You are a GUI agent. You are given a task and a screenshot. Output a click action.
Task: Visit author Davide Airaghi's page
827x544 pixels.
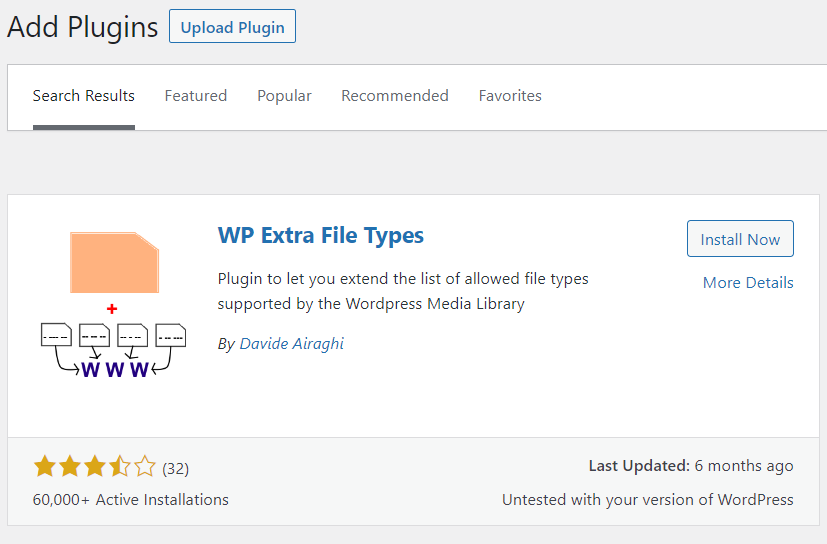click(x=292, y=343)
